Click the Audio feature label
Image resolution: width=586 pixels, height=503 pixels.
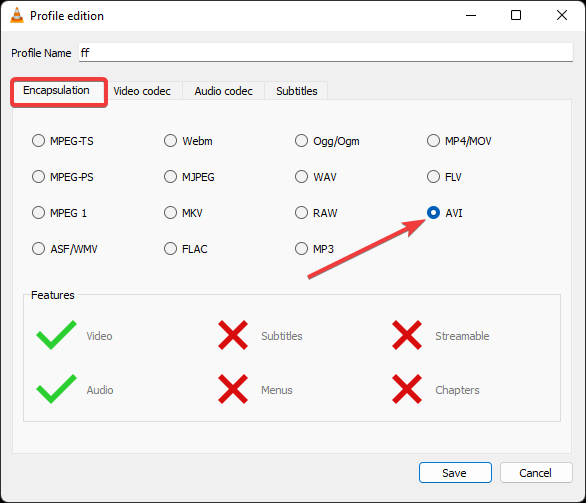pyautogui.click(x=100, y=390)
